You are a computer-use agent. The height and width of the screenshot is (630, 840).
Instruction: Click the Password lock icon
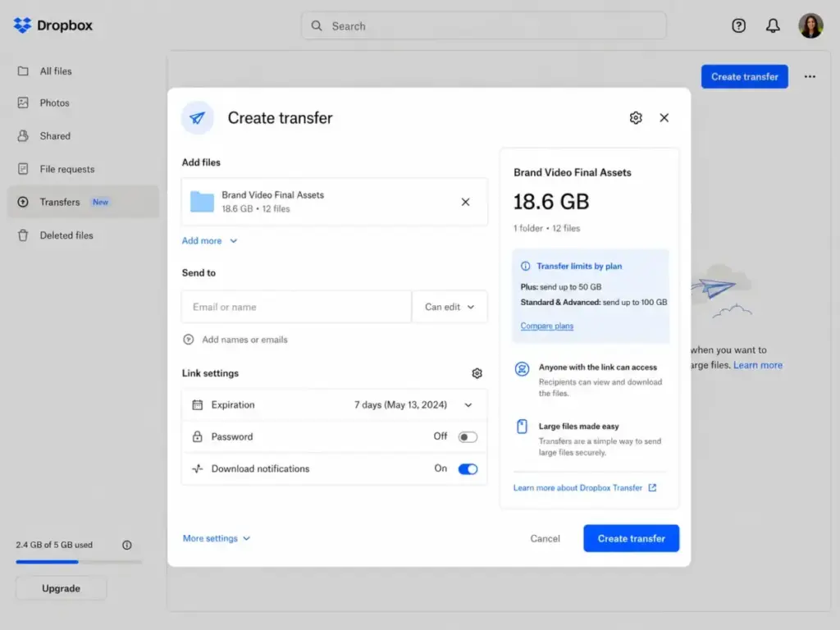[197, 436]
